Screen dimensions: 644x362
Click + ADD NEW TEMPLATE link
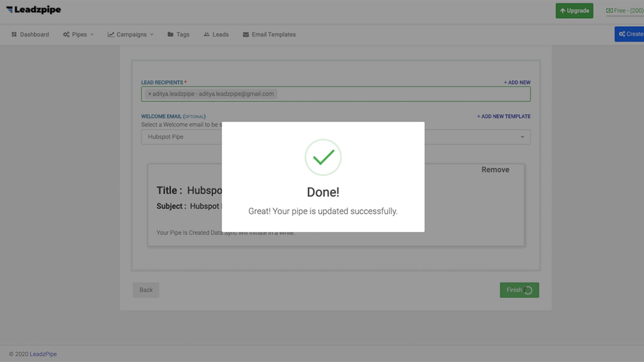[504, 116]
